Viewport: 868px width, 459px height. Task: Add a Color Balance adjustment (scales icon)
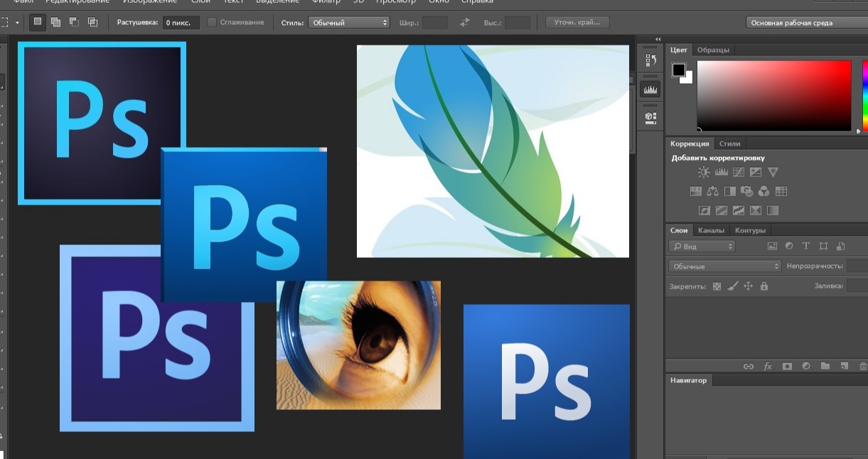(x=712, y=191)
